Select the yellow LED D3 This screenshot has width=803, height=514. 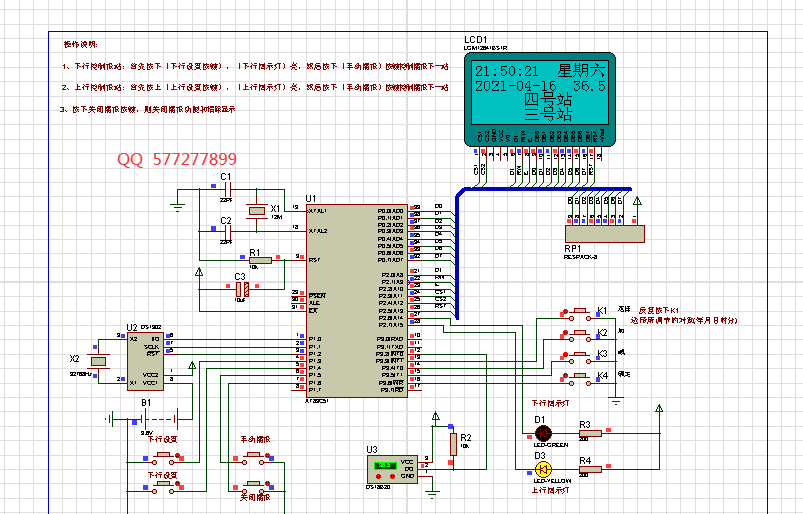[543, 469]
